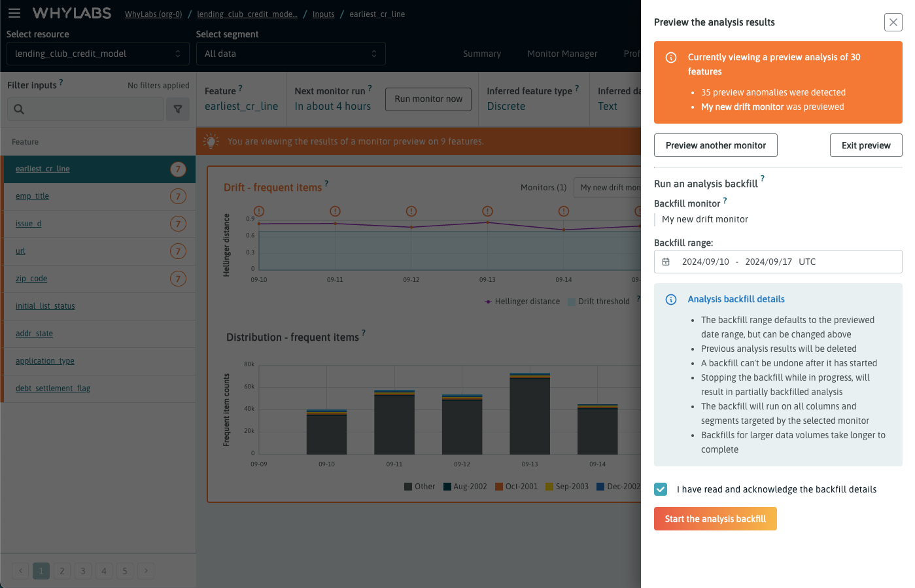
Task: Toggle the Aug-2002 legend color swatch
Action: click(x=447, y=487)
